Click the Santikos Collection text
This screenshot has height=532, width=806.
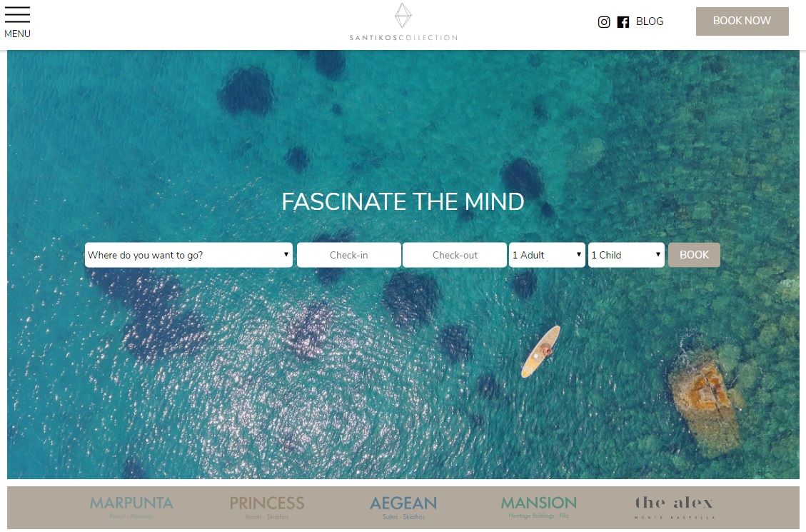tap(403, 38)
